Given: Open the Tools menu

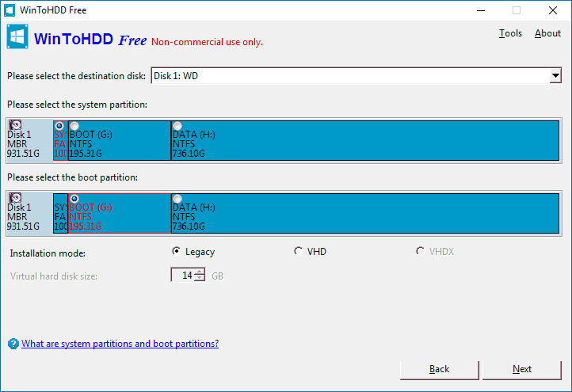Looking at the screenshot, I should click(510, 33).
